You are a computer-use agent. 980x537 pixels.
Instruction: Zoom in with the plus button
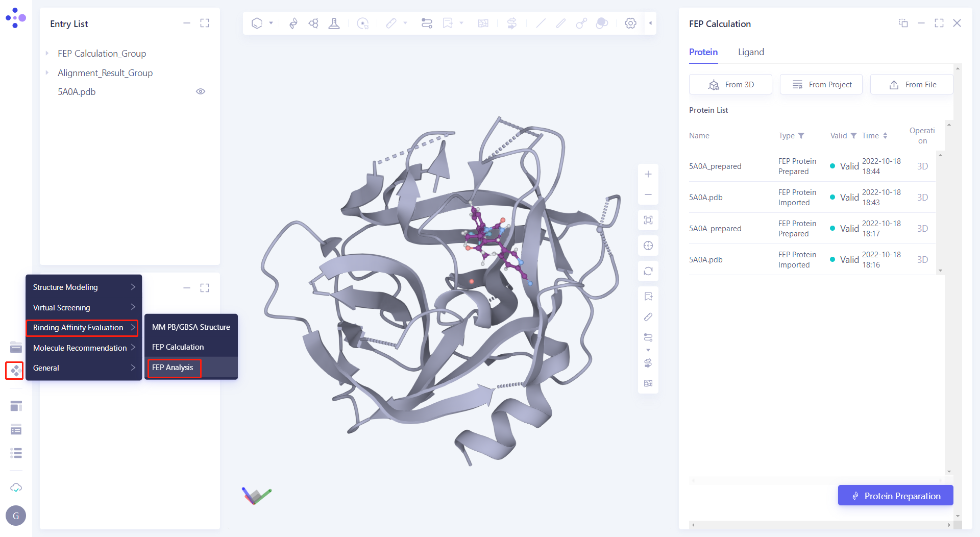click(x=648, y=175)
